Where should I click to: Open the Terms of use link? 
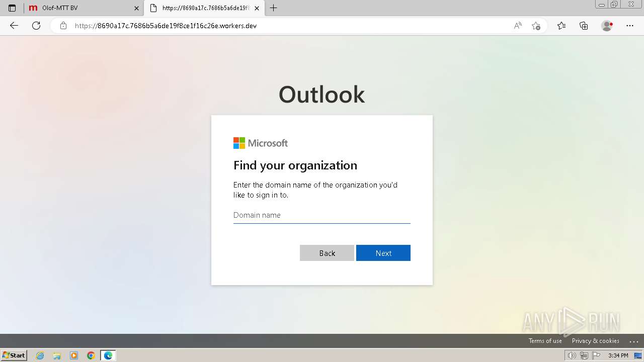coord(545,341)
